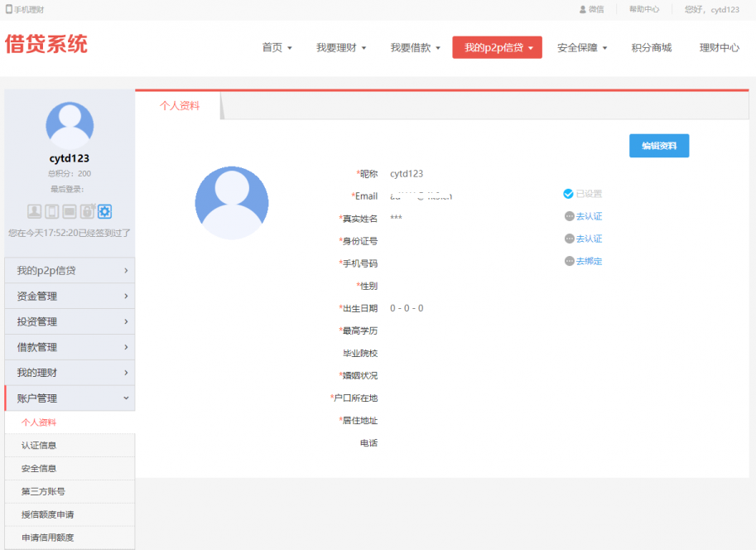This screenshot has width=756, height=550.
Task: Click the padlock security icon in sidebar
Action: [87, 211]
